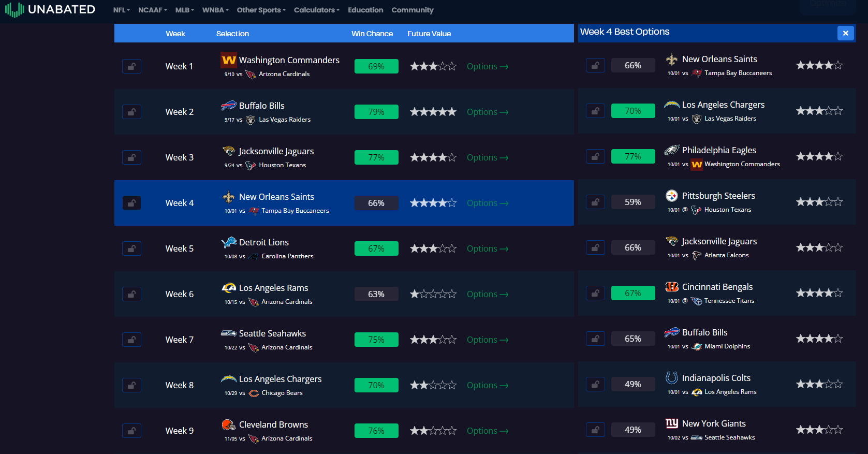This screenshot has height=454, width=868.
Task: Sort by the Selection column header
Action: (232, 34)
